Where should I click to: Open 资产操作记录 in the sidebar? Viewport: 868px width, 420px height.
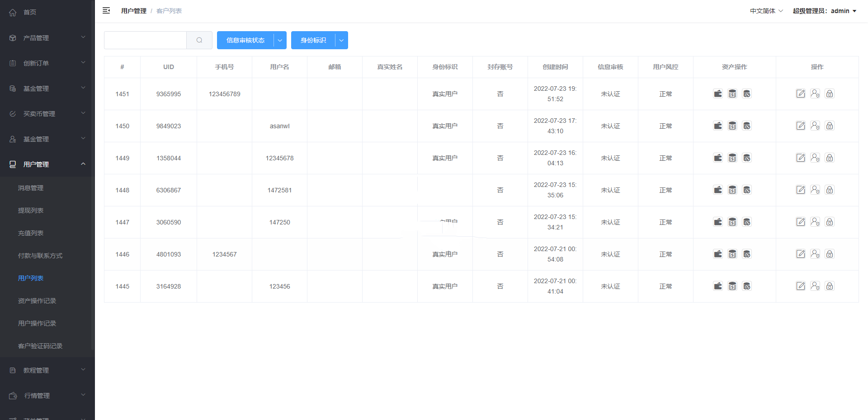coord(37,301)
